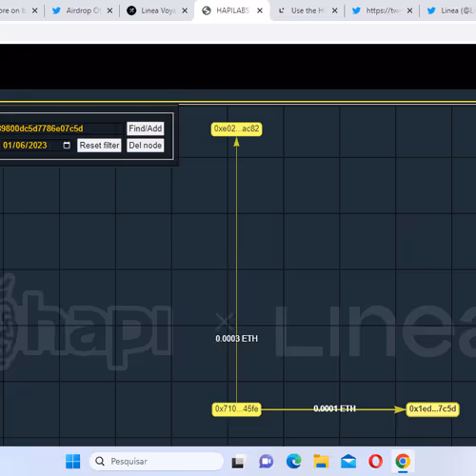Viewport: 476px width, 476px height.
Task: Close the Linea Voyage tab
Action: 185,10
